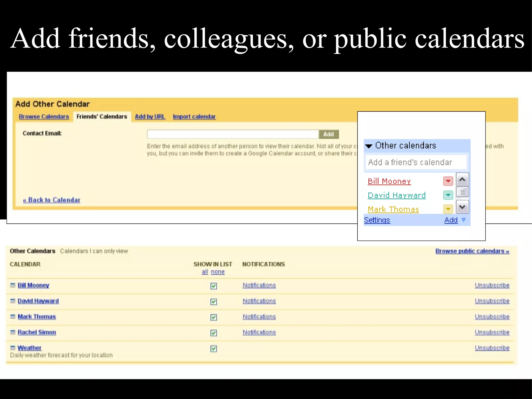Unsubscribe from Rachel Simon calendar
The height and width of the screenshot is (399, 532).
492,332
